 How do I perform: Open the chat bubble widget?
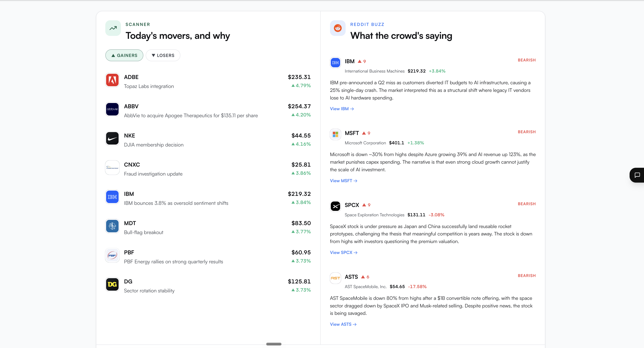[x=637, y=175]
